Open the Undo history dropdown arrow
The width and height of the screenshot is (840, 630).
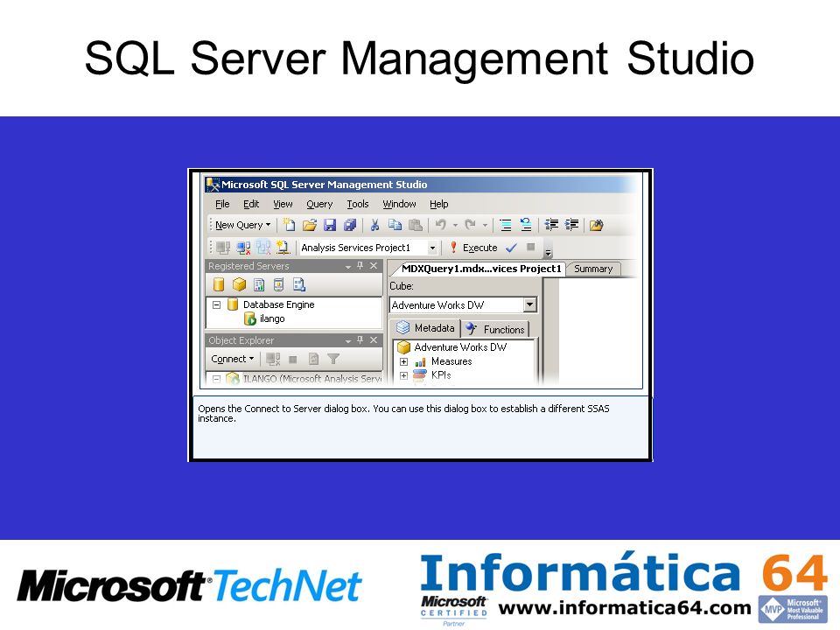tap(455, 226)
